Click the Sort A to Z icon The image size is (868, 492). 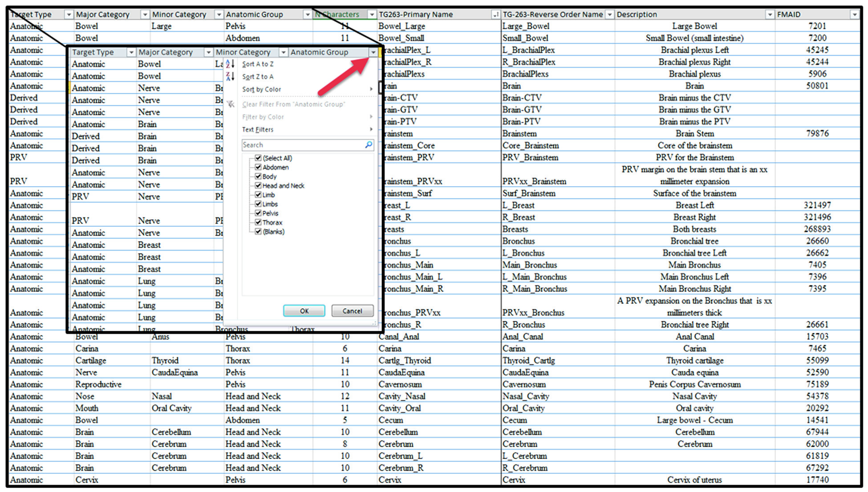tap(230, 64)
